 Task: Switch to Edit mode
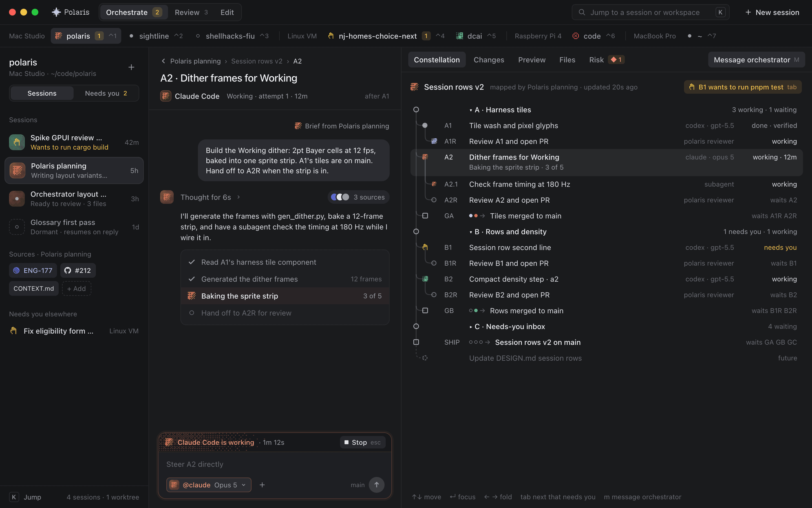[x=227, y=12]
